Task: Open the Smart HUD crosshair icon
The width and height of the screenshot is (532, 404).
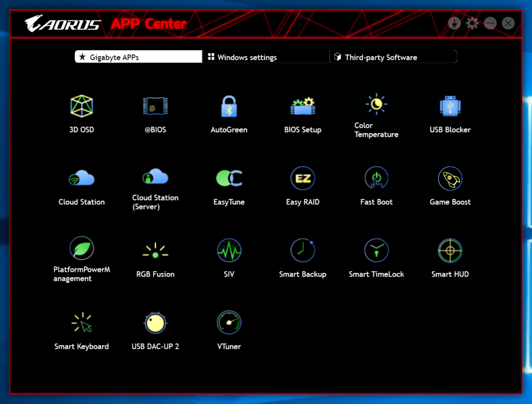Action: point(450,251)
